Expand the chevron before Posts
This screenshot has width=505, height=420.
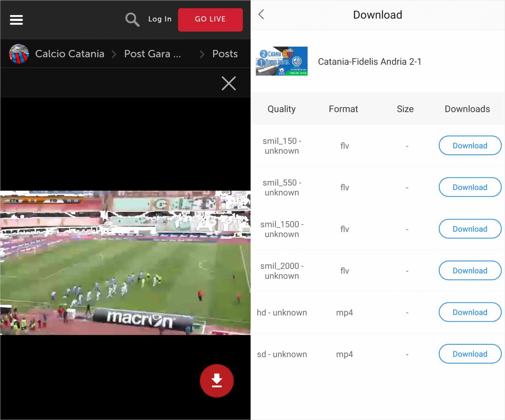click(x=202, y=54)
